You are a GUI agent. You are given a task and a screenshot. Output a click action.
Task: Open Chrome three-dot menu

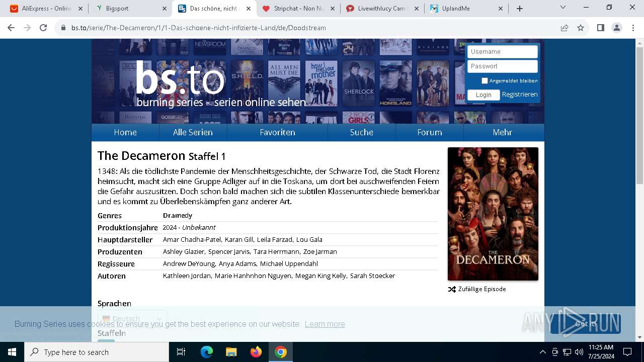633,28
